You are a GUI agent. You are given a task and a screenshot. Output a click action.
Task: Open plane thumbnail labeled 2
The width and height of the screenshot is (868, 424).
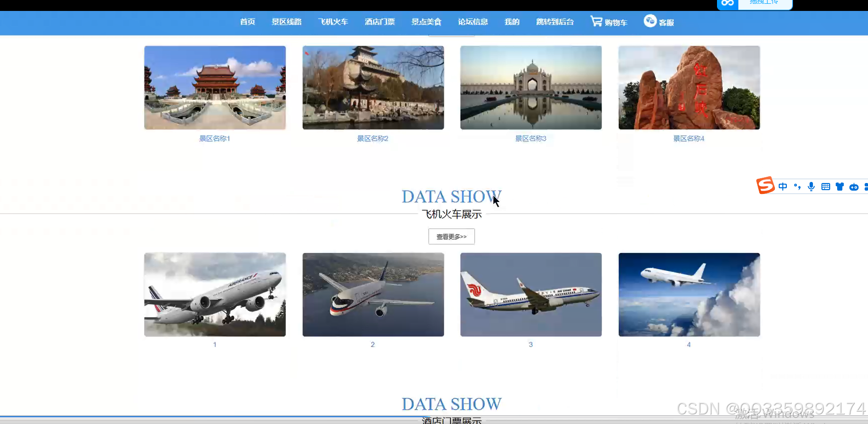pos(373,295)
